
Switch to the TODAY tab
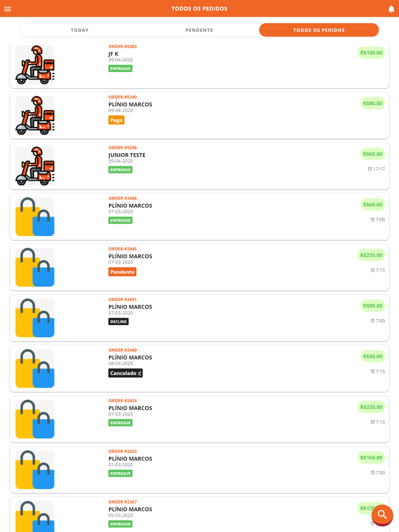80,30
